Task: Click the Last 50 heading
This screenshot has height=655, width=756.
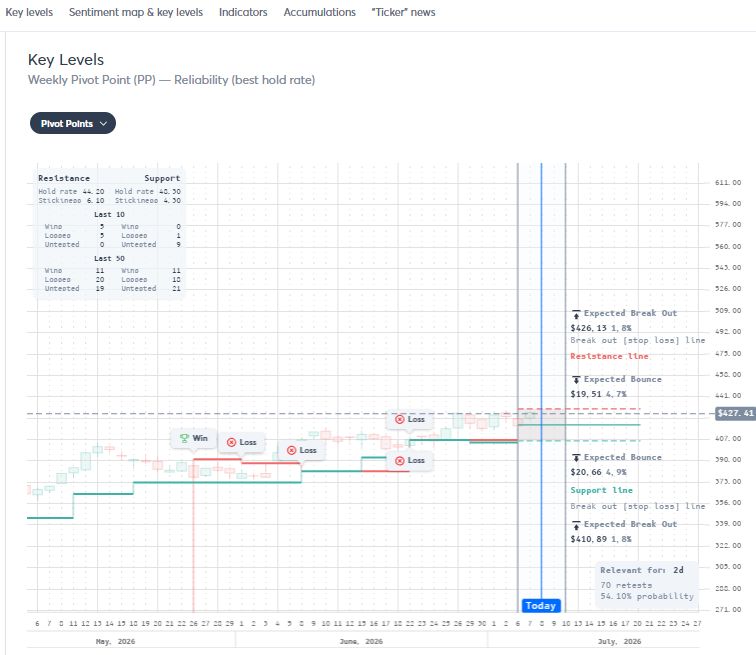Action: click(x=109, y=259)
